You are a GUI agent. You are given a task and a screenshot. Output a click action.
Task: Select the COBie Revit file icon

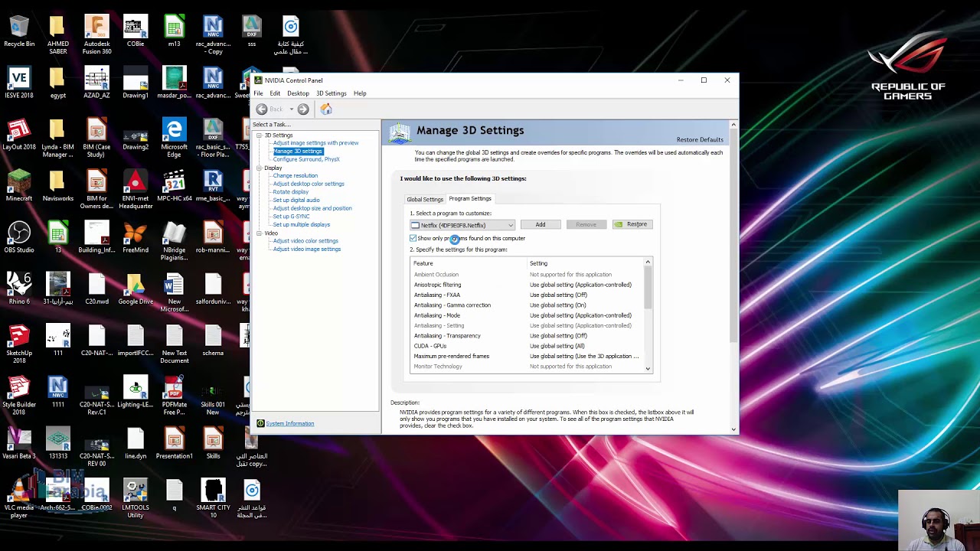point(136,32)
